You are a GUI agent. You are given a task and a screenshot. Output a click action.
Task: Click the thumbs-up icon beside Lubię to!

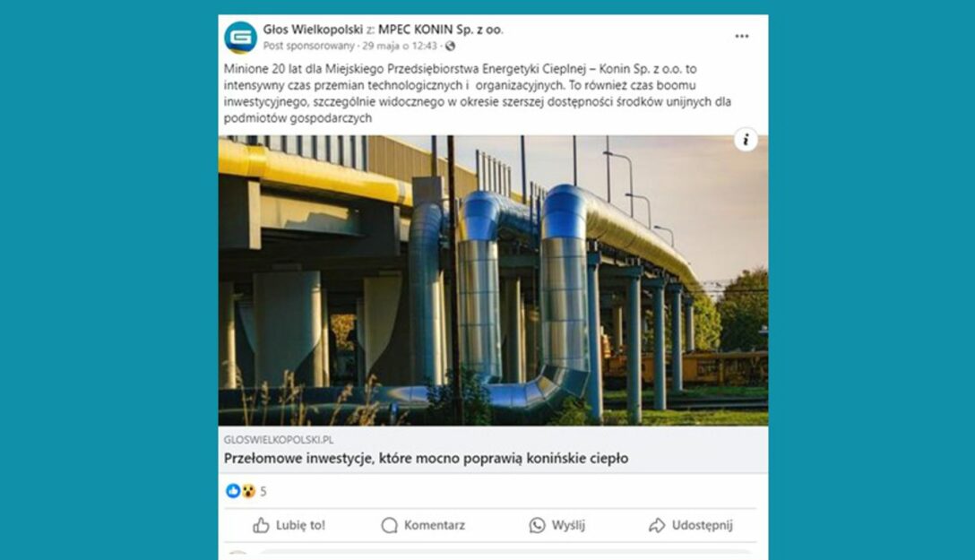261,525
